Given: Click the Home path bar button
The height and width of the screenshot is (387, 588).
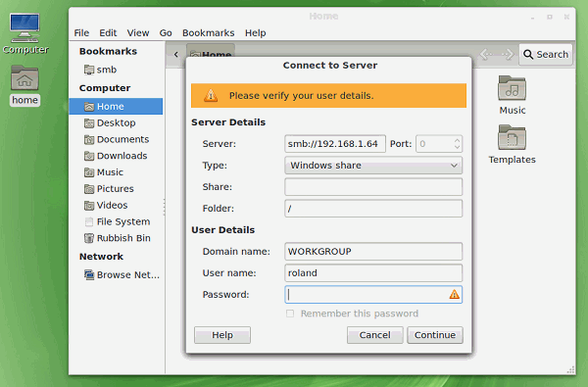Looking at the screenshot, I should pos(211,51).
